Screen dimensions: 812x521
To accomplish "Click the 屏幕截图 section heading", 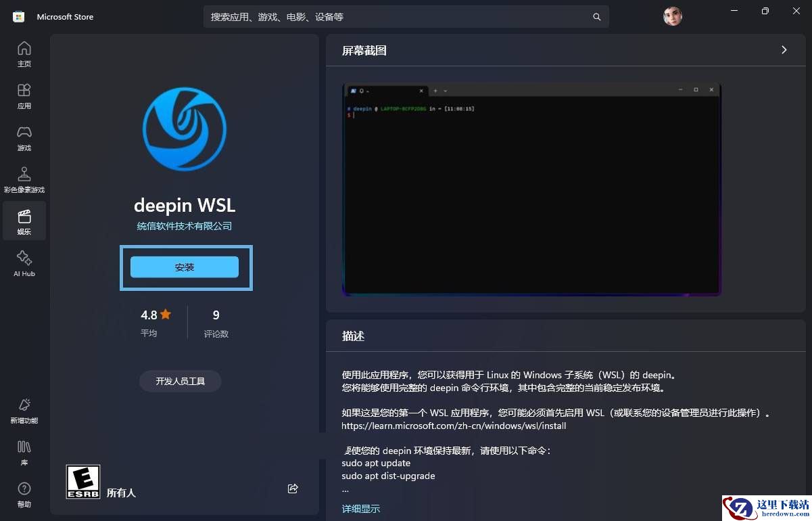I will 364,50.
